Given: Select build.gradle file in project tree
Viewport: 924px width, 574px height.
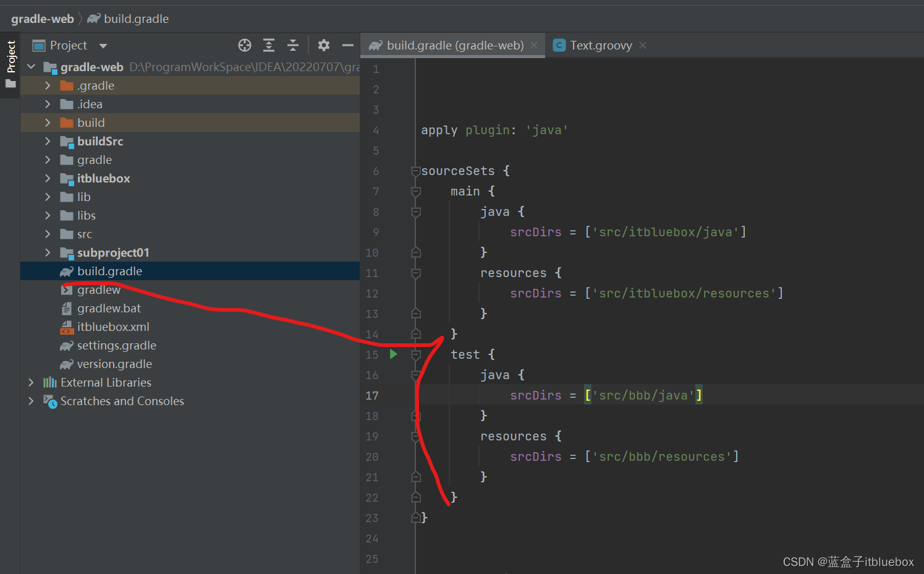Looking at the screenshot, I should (x=190, y=271).
